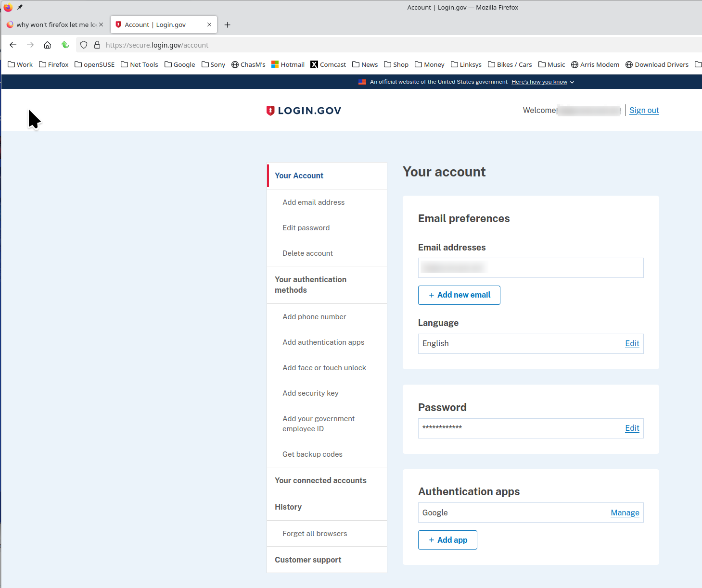This screenshot has width=702, height=588.
Task: Click the Add new email button
Action: point(459,295)
